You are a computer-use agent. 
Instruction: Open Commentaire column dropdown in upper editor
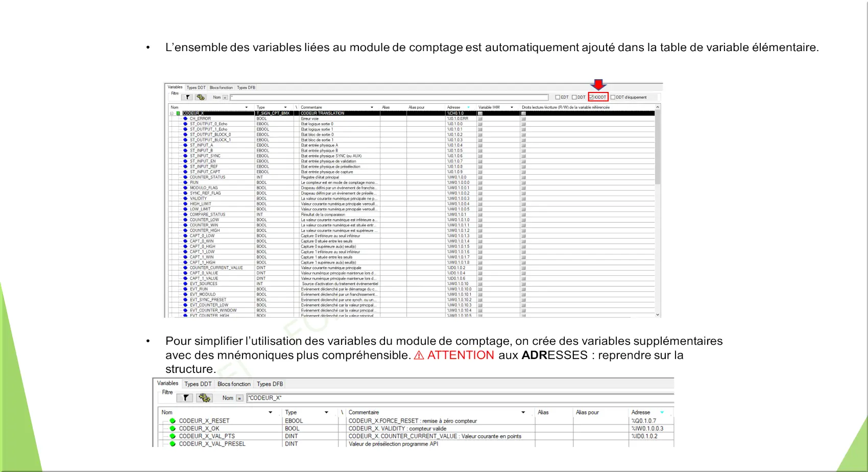[372, 107]
